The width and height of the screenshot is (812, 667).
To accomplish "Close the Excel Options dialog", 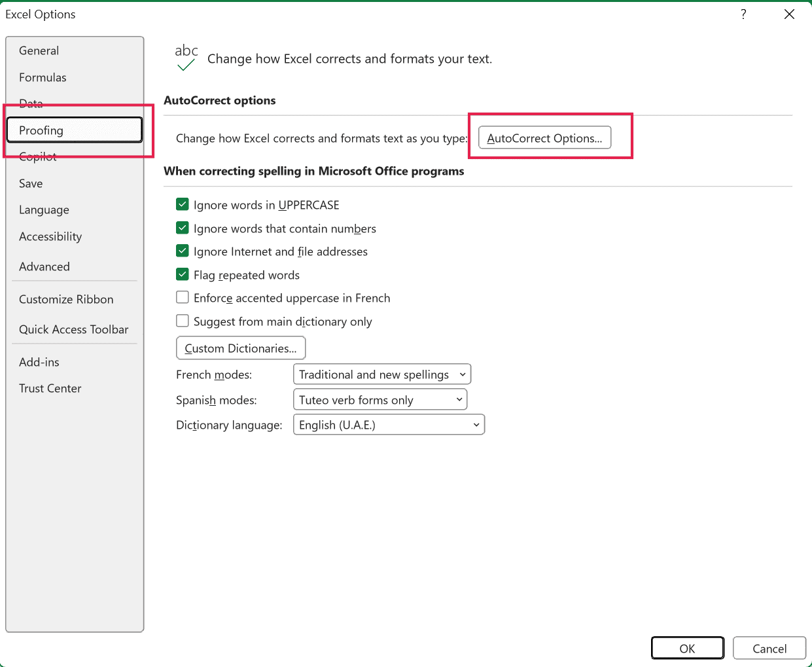I will coord(789,14).
